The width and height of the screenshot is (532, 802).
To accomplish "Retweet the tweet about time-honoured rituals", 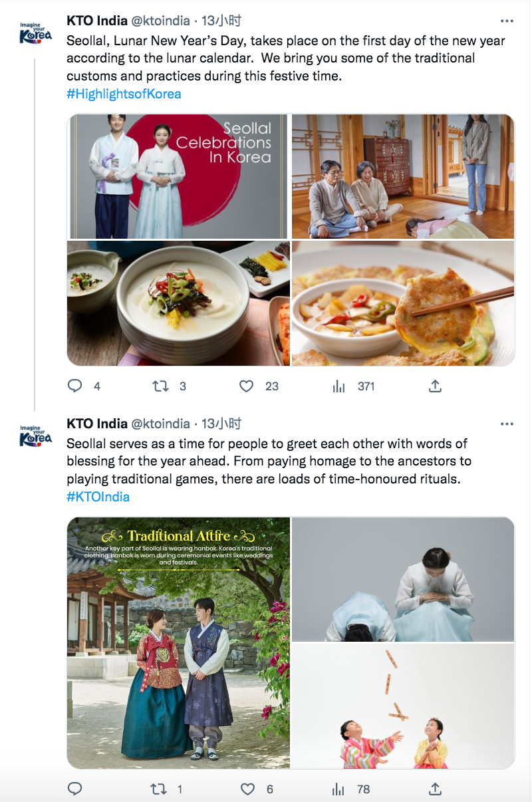I will 158,789.
